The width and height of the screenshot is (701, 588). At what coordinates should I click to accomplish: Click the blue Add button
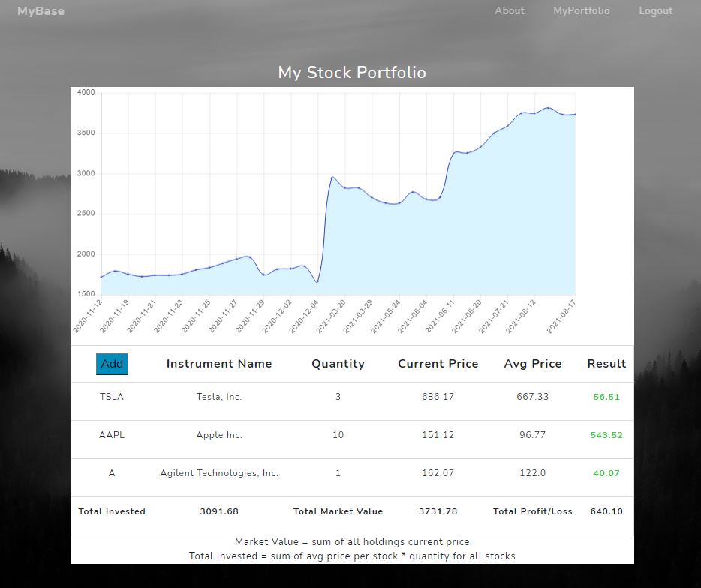(x=112, y=364)
